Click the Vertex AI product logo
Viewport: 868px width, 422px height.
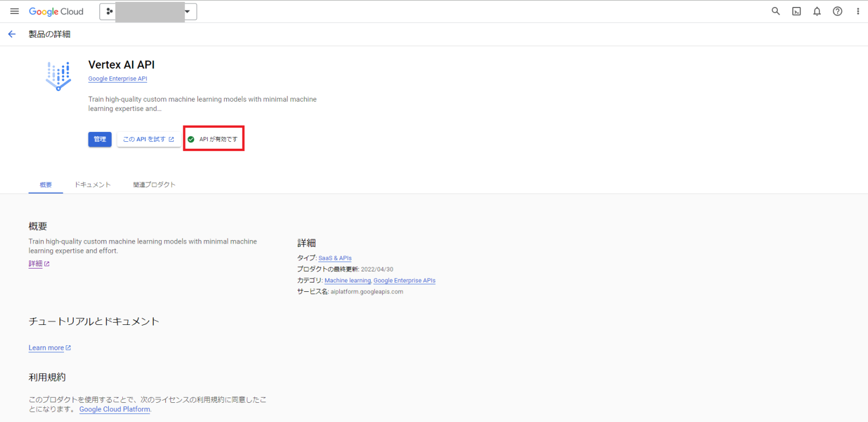[58, 76]
